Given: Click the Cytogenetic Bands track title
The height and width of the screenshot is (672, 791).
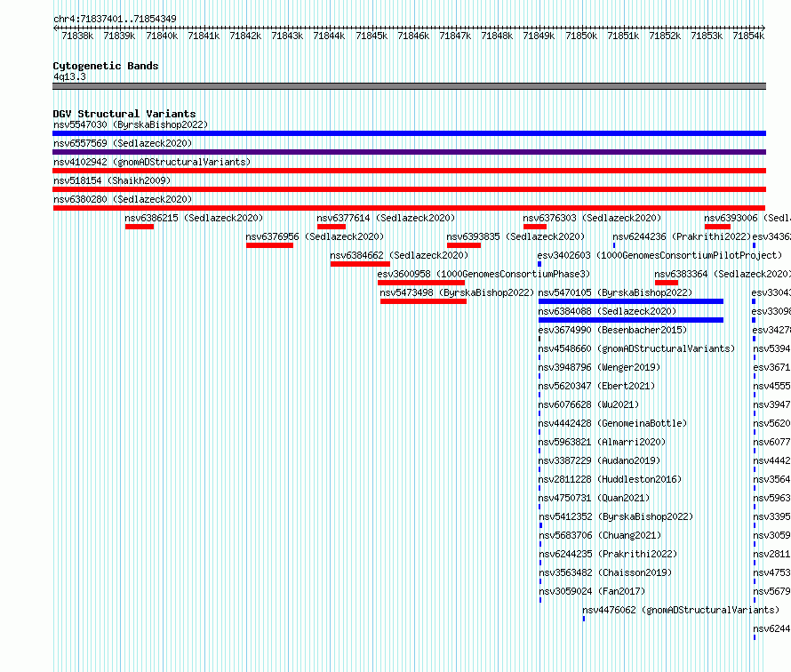Looking at the screenshot, I should tap(106, 66).
